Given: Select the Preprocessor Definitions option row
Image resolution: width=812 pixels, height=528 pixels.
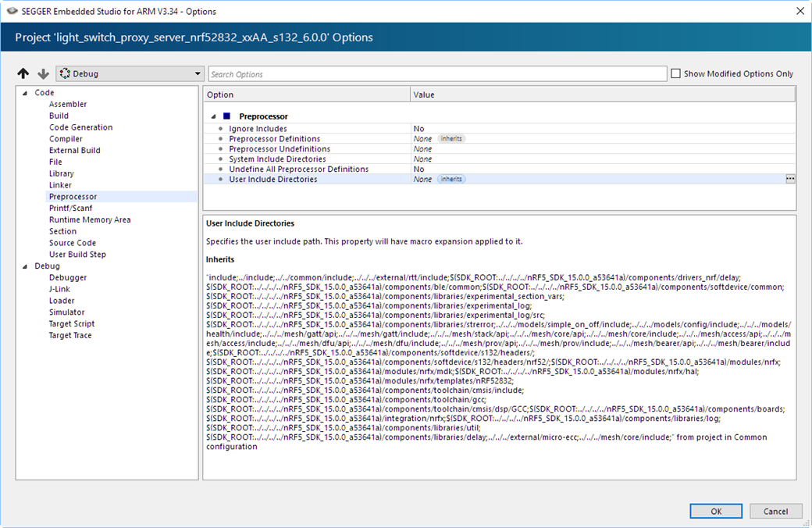Looking at the screenshot, I should 499,139.
